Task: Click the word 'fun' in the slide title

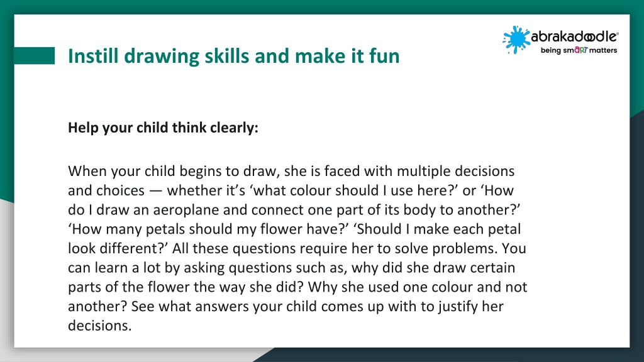Action: [384, 56]
